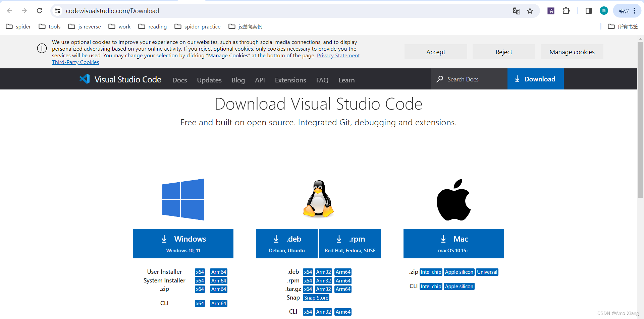Screen dimensions: 644x319
Task: Open the FAQ navigation item
Action: [322, 80]
